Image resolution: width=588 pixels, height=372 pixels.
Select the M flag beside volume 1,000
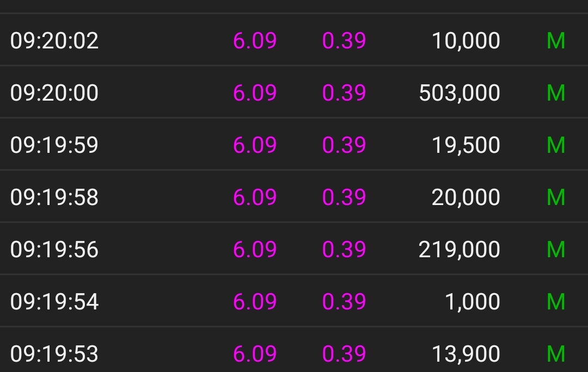tap(555, 301)
